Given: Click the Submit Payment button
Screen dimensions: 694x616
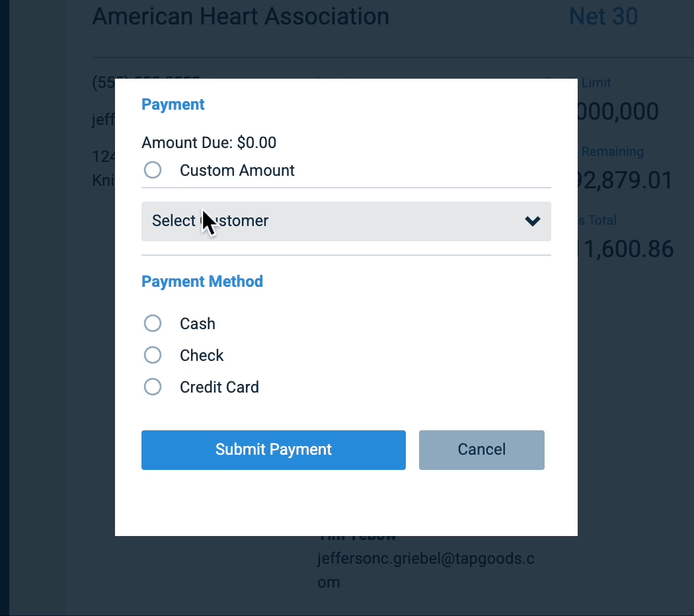Looking at the screenshot, I should 273,449.
